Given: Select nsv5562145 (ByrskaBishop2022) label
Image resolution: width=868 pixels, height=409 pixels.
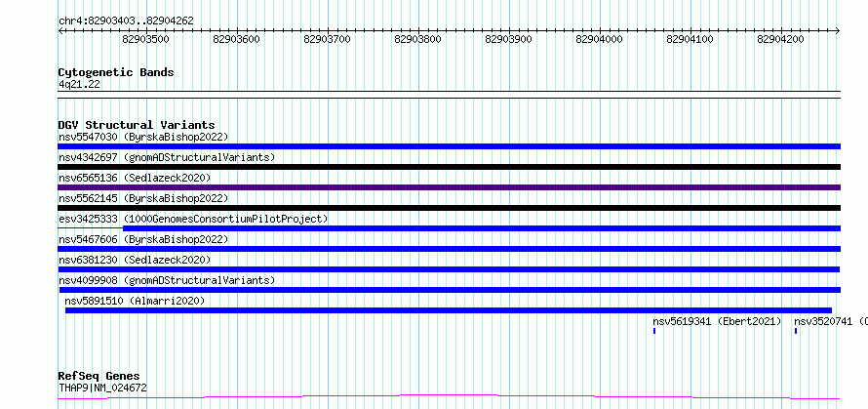Looking at the screenshot, I should point(143,198).
